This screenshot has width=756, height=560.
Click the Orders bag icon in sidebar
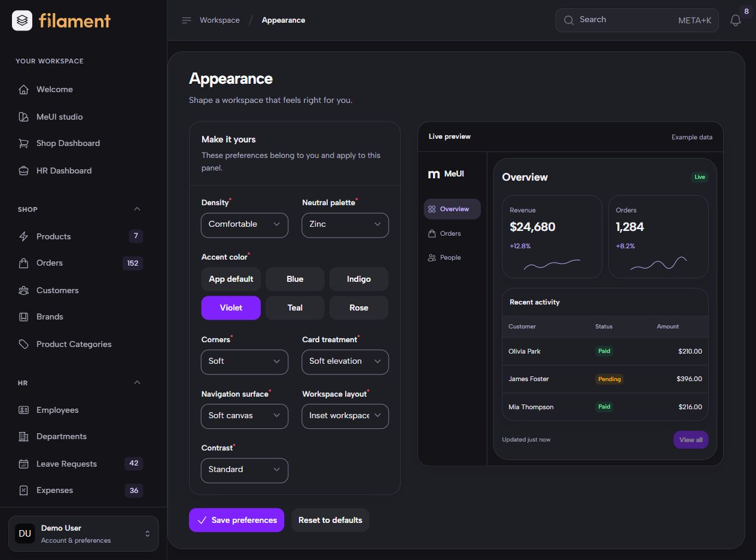point(24,263)
